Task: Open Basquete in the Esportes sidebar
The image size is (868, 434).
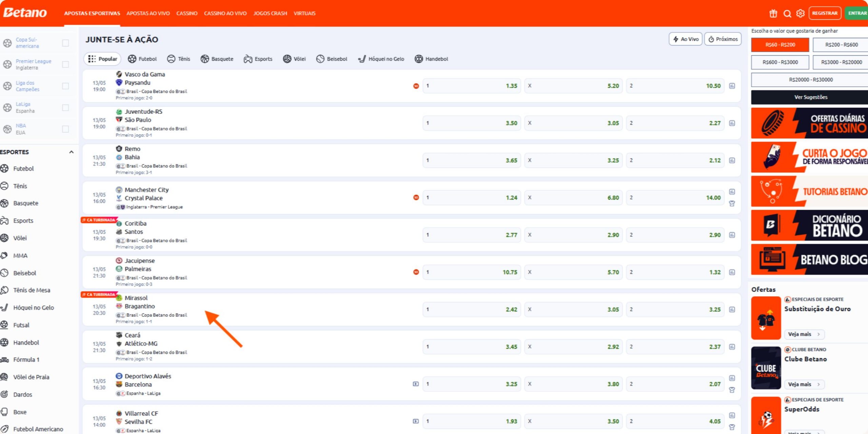Action: pyautogui.click(x=25, y=203)
